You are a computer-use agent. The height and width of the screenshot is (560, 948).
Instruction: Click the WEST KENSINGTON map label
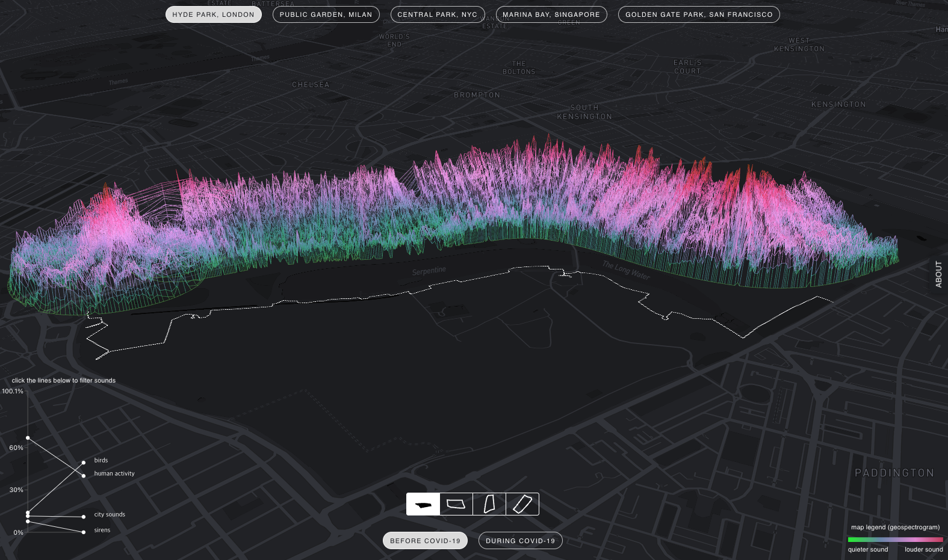[x=799, y=45]
